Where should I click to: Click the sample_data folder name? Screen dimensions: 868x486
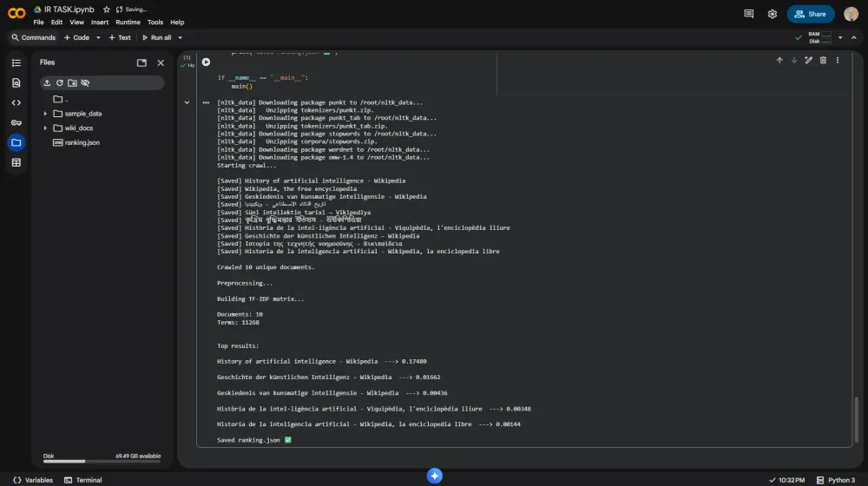click(83, 114)
